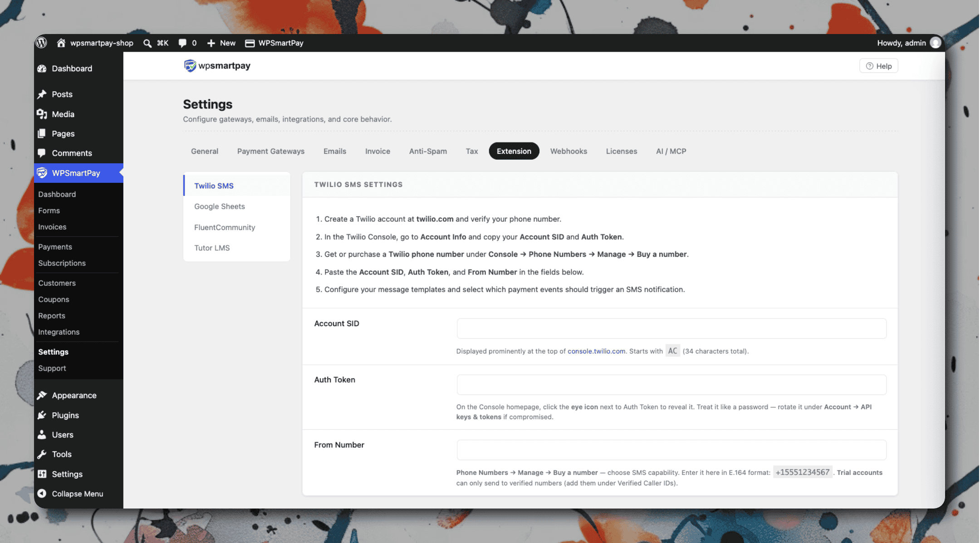Switch to the Emails tab

point(335,151)
